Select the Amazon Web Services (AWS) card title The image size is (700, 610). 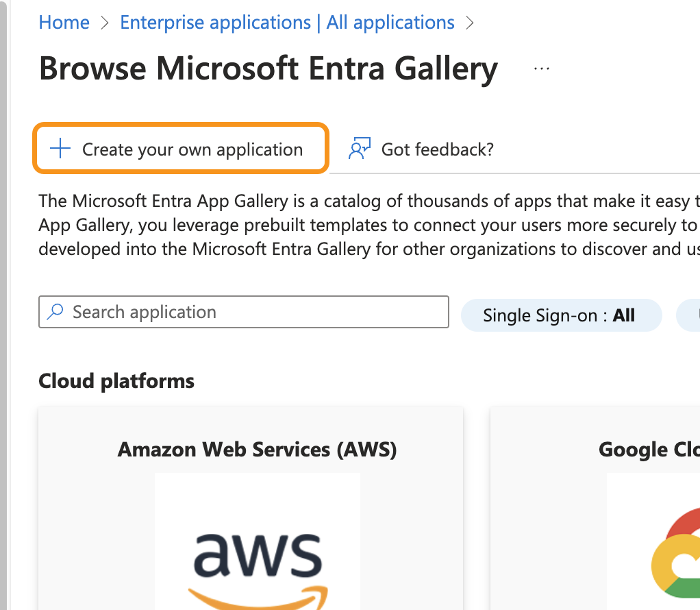coord(257,450)
